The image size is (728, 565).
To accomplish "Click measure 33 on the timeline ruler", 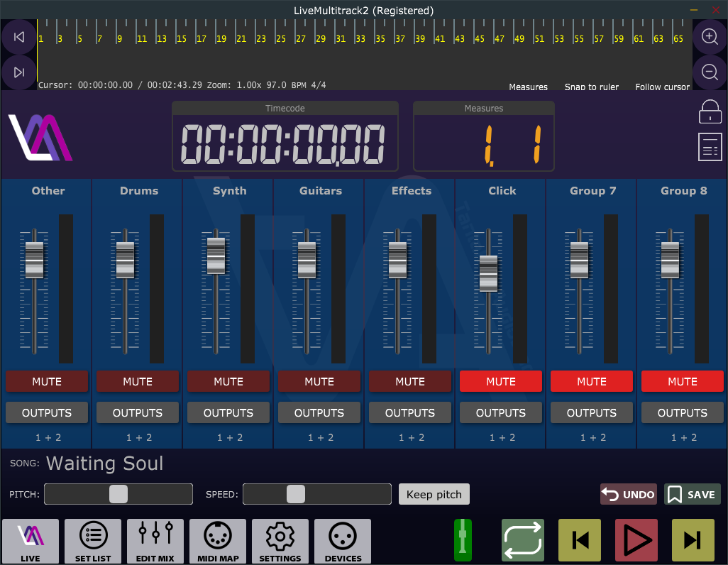I will pyautogui.click(x=360, y=38).
